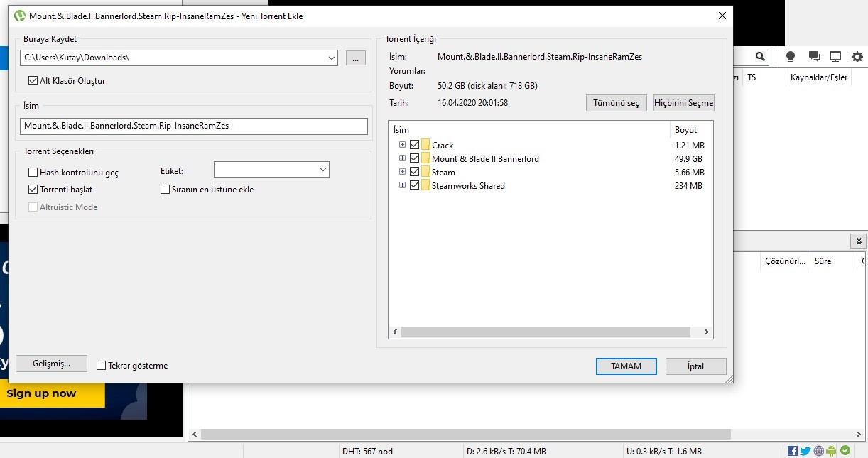Click the file list scrollbar right arrow

click(x=707, y=332)
